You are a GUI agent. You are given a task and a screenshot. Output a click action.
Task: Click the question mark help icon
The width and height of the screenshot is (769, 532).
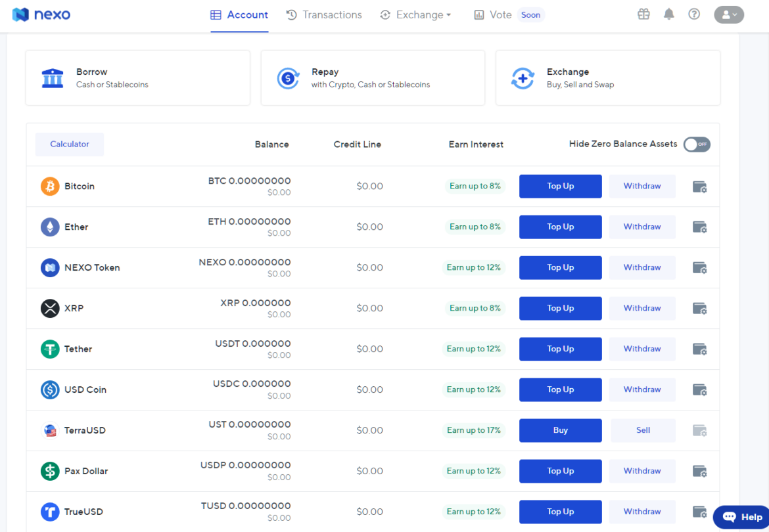[694, 14]
